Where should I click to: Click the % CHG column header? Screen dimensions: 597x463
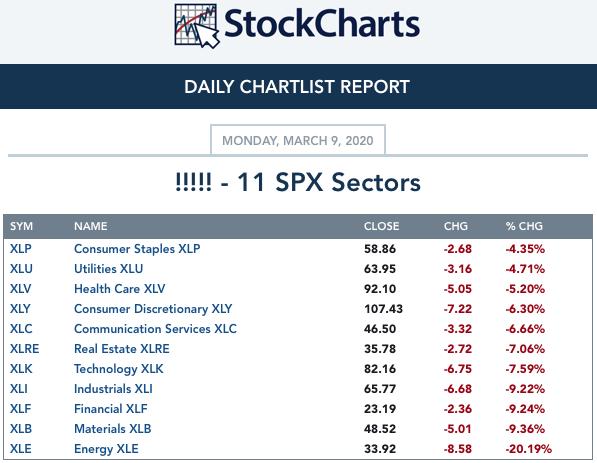(524, 226)
